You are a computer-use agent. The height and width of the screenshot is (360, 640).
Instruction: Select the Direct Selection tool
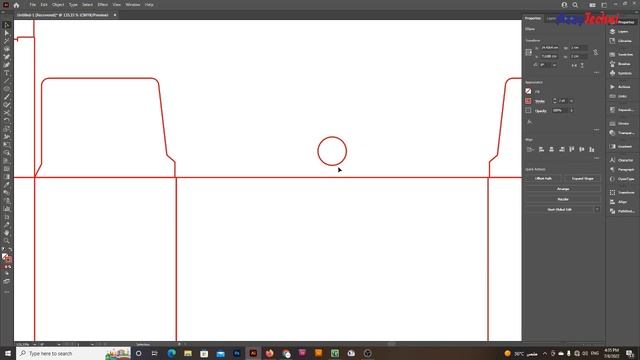pyautogui.click(x=7, y=33)
